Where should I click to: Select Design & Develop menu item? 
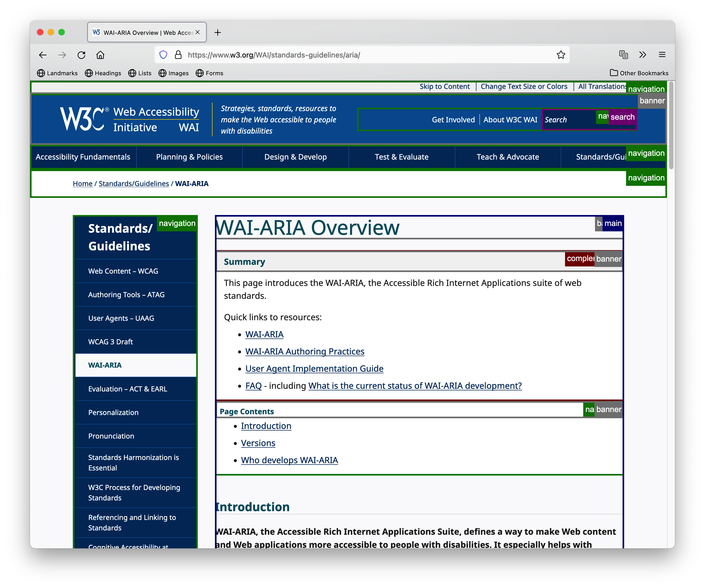tap(296, 156)
